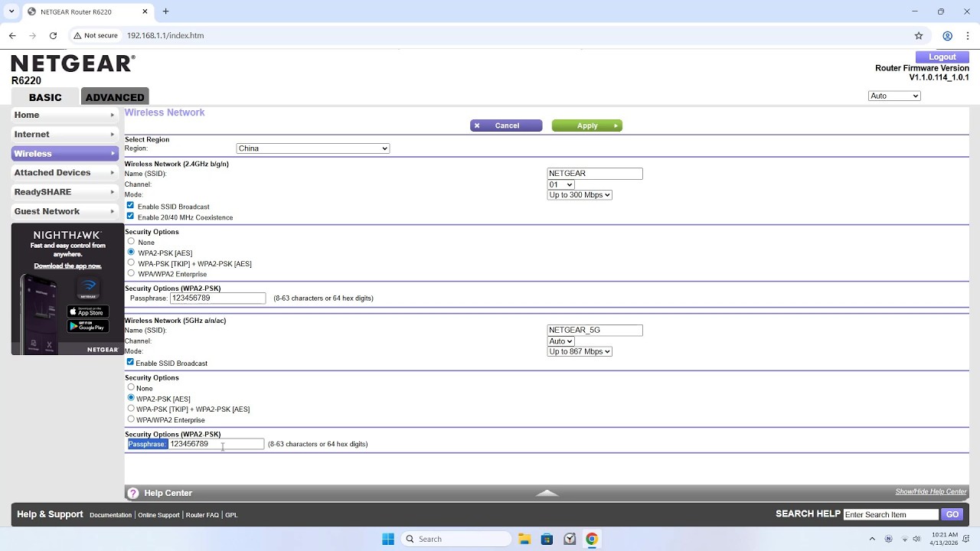Click the 5GHz Passphrase input field
980x551 pixels.
(x=216, y=444)
